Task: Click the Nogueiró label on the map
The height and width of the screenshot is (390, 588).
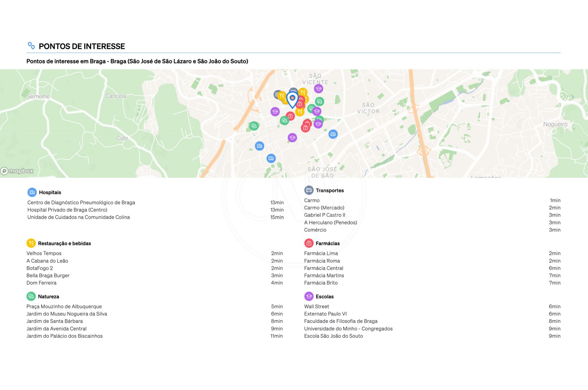Action: pos(555,124)
